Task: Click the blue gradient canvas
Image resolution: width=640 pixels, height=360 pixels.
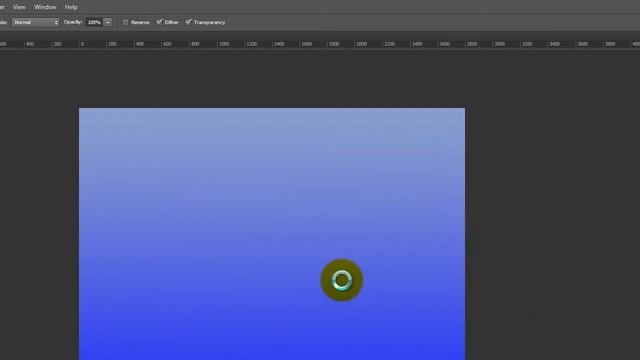Action: [272, 234]
